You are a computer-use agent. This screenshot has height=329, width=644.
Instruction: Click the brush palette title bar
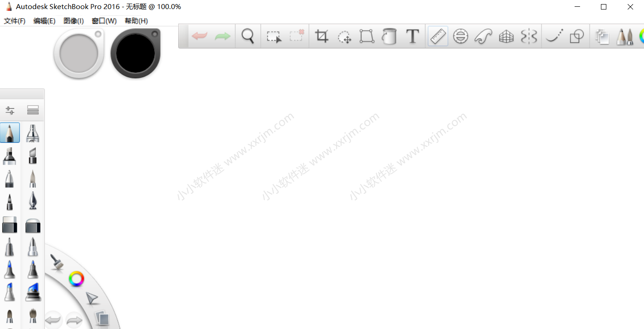pyautogui.click(x=22, y=94)
